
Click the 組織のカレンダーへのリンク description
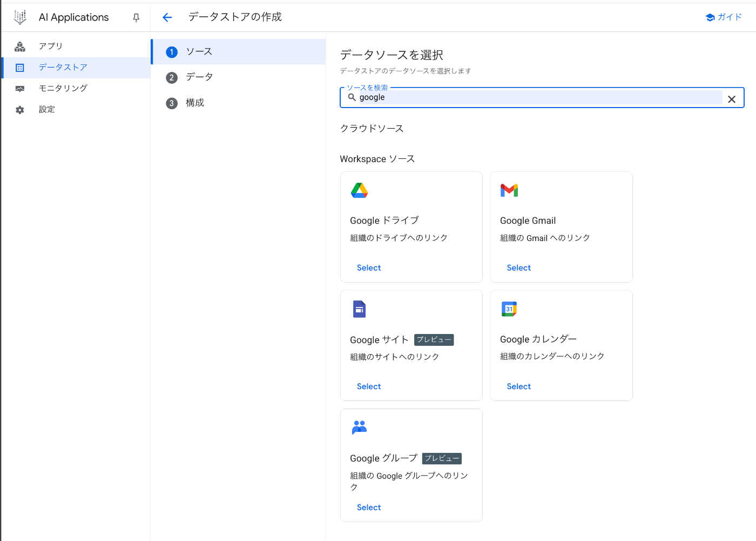coord(552,356)
